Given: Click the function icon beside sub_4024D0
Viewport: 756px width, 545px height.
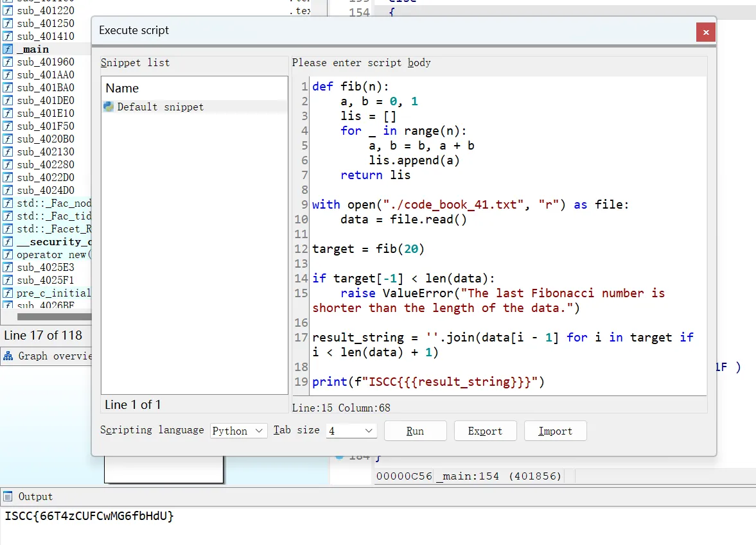Looking at the screenshot, I should pyautogui.click(x=8, y=191).
